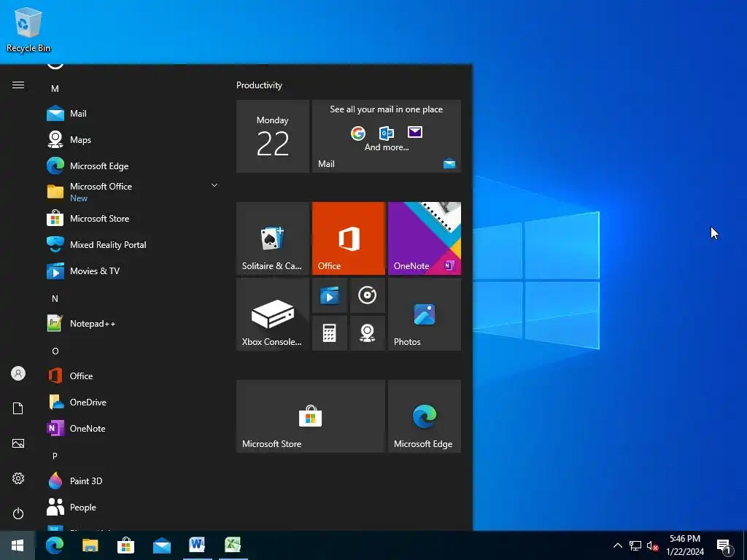Open OneNote from the app list
This screenshot has width=747, height=560.
[x=133, y=428]
